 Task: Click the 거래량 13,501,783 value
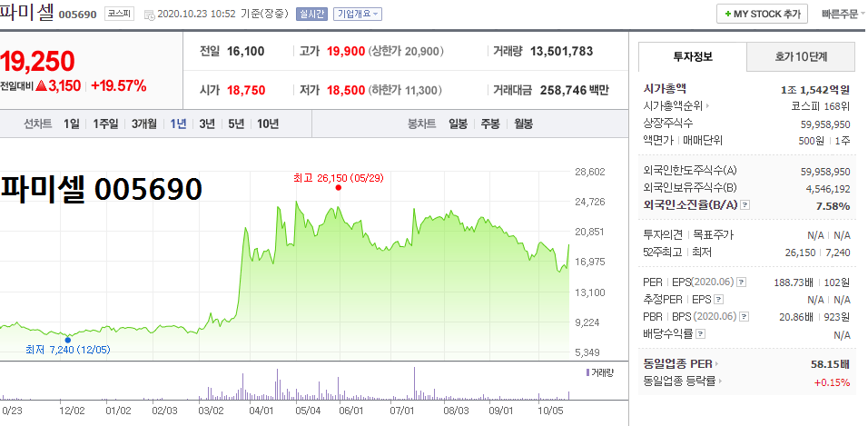(561, 52)
